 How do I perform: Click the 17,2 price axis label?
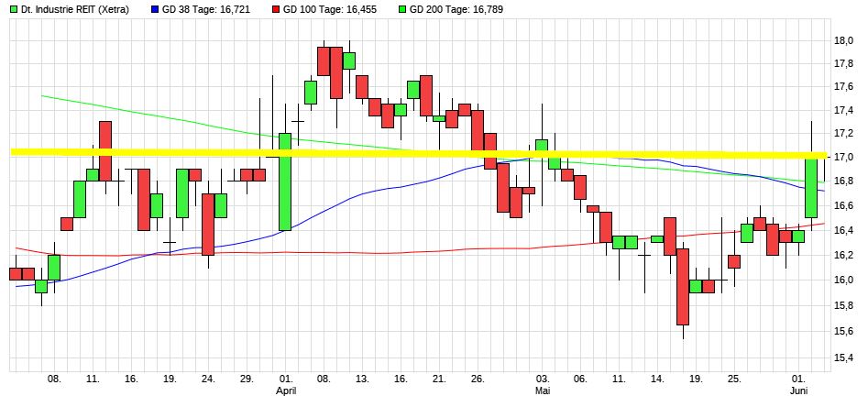pos(843,134)
